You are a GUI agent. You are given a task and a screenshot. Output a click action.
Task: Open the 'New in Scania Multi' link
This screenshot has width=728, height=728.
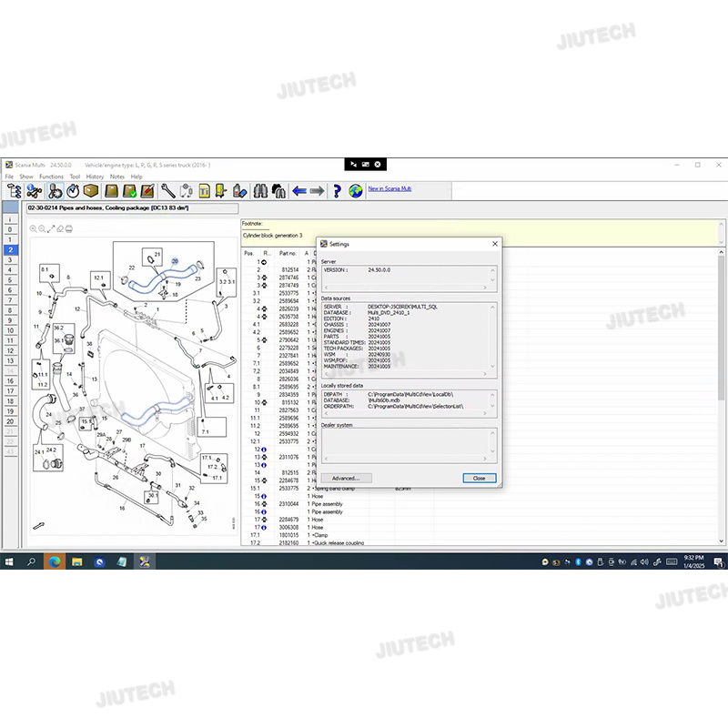pos(389,189)
